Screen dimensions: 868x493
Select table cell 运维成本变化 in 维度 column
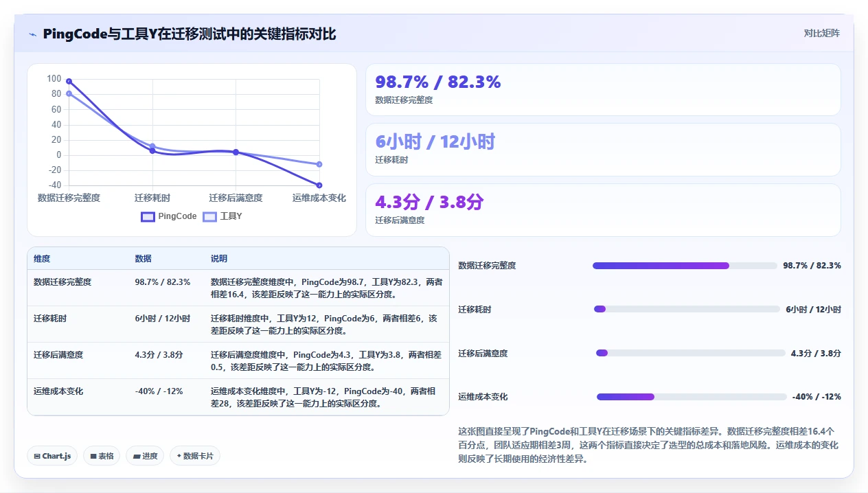(58, 391)
